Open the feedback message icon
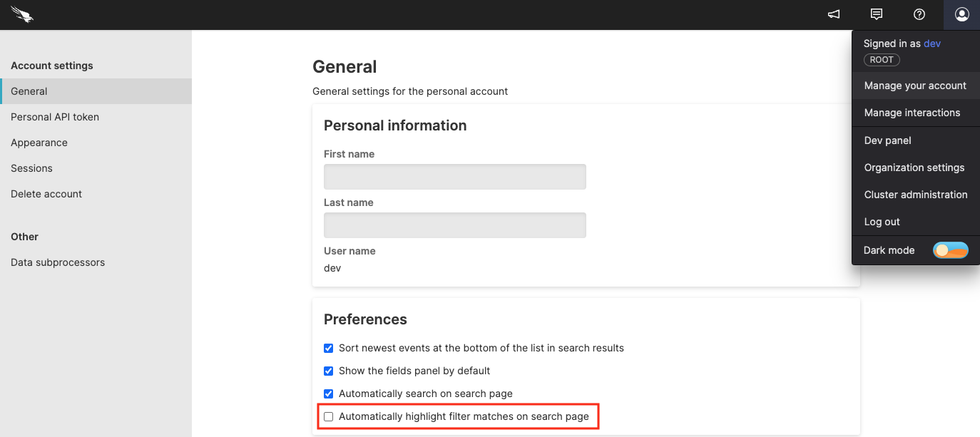This screenshot has height=437, width=980. tap(876, 14)
